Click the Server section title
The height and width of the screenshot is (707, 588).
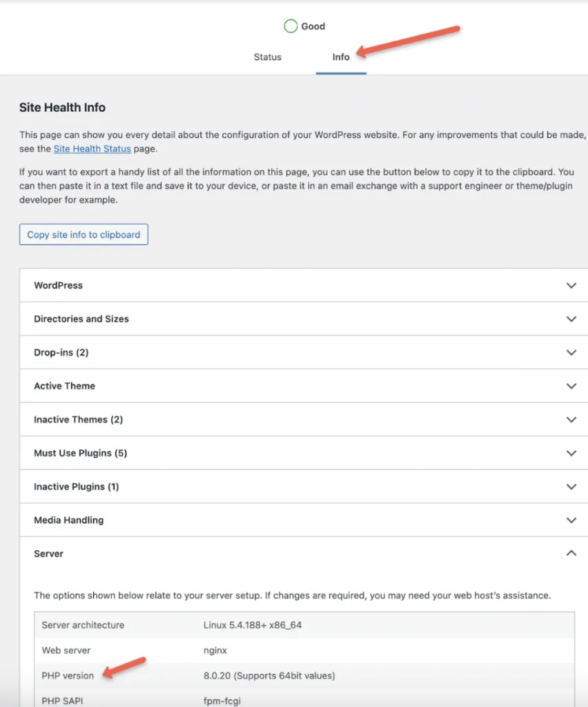(x=48, y=554)
